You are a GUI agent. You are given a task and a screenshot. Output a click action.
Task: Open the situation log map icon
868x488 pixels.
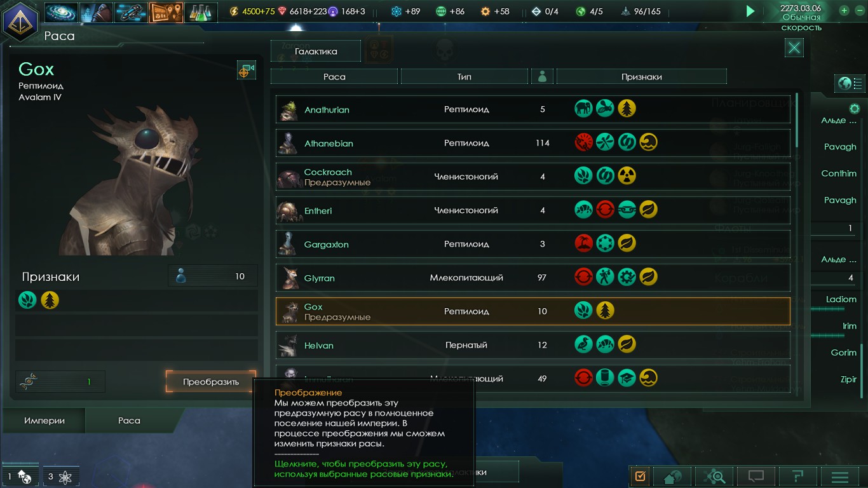(x=166, y=12)
